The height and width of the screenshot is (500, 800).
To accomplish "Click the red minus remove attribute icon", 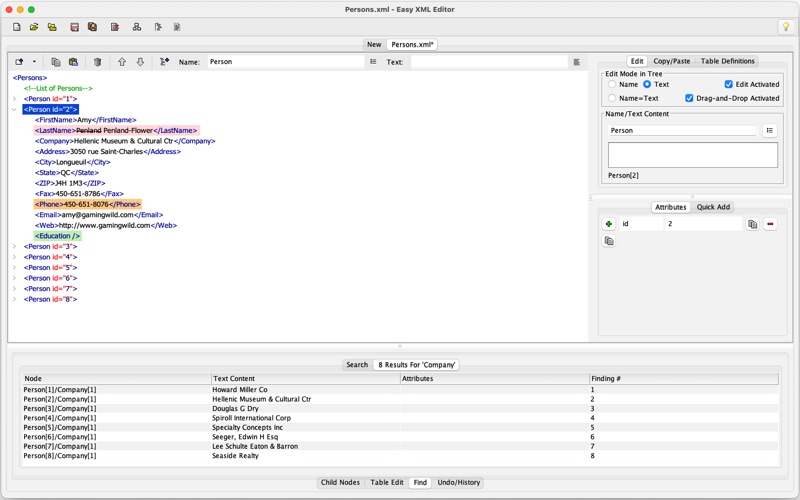I will [x=770, y=223].
